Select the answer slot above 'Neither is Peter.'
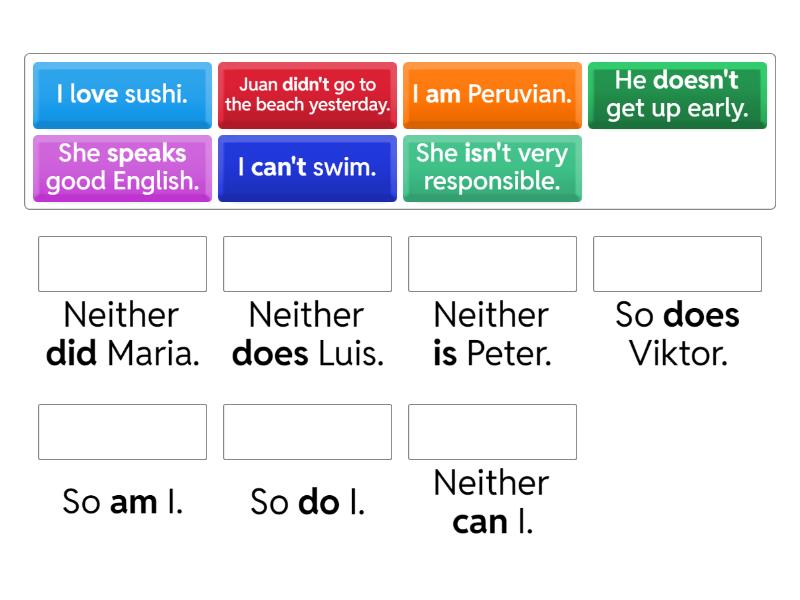The image size is (800, 600). (x=492, y=264)
